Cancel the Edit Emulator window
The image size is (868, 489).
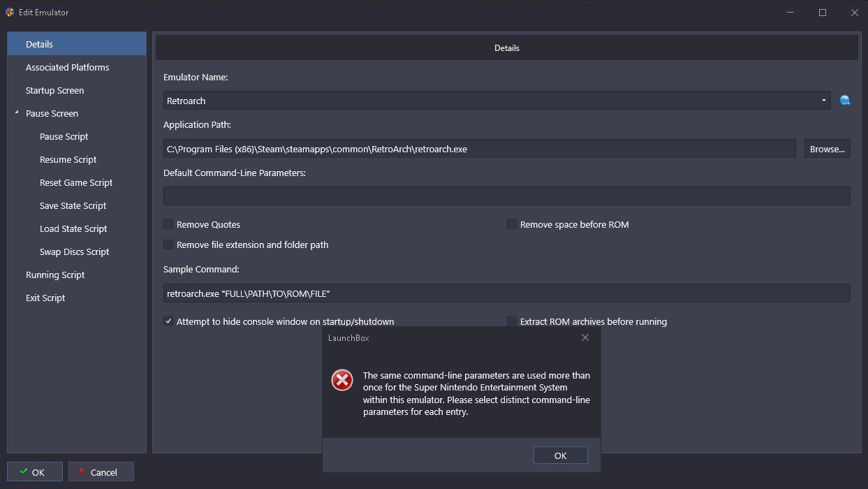101,472
